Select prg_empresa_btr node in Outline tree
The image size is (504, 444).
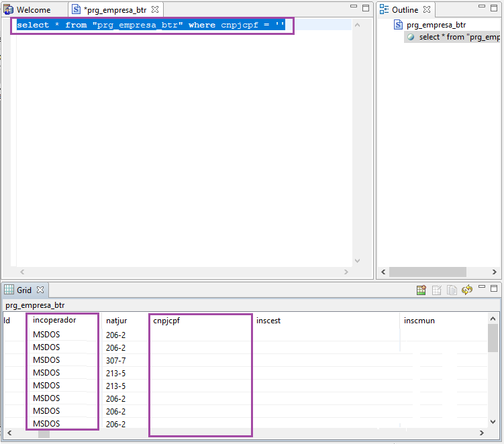(x=436, y=25)
